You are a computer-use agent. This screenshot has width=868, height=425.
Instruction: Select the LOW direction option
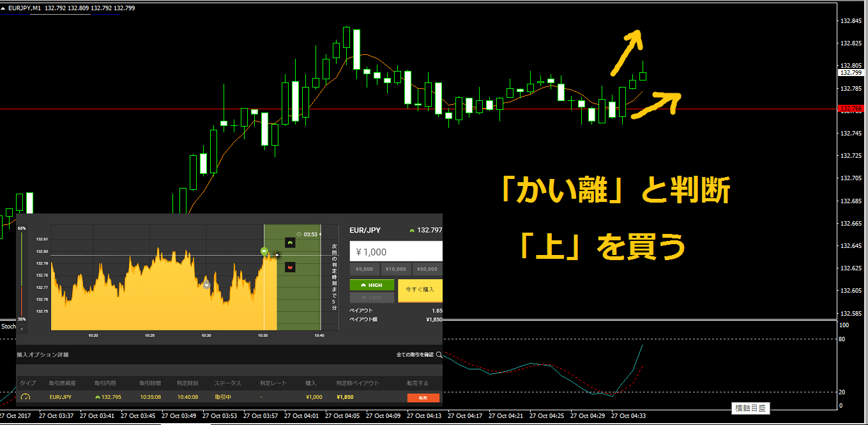point(372,297)
